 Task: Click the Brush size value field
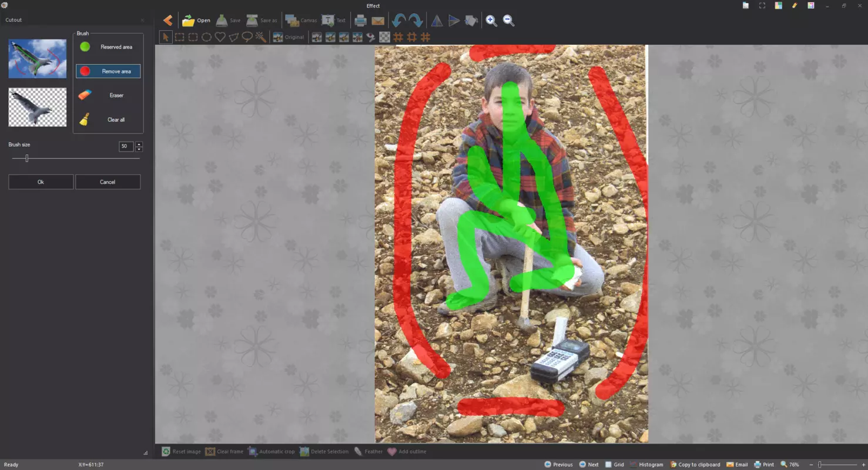point(126,146)
